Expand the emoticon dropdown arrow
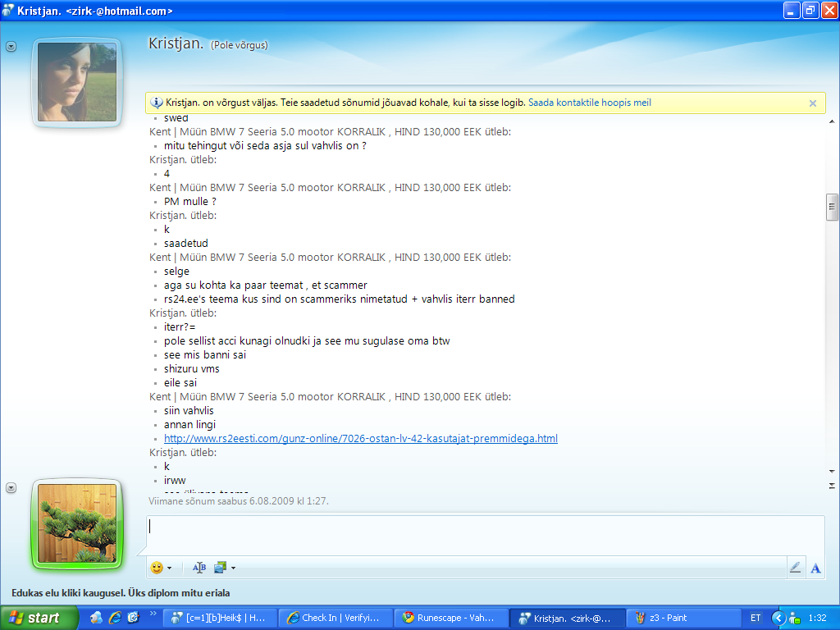This screenshot has height=630, width=840. point(170,568)
